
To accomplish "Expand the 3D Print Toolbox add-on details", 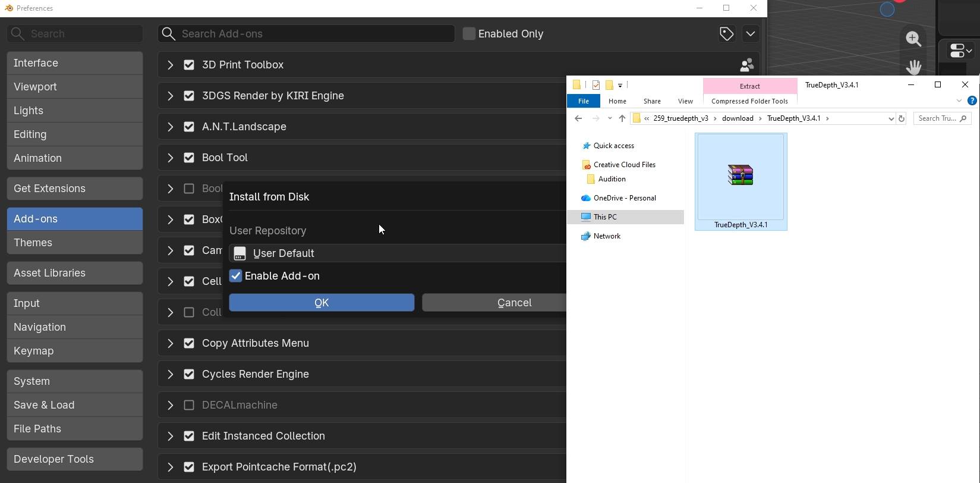I will tap(170, 65).
